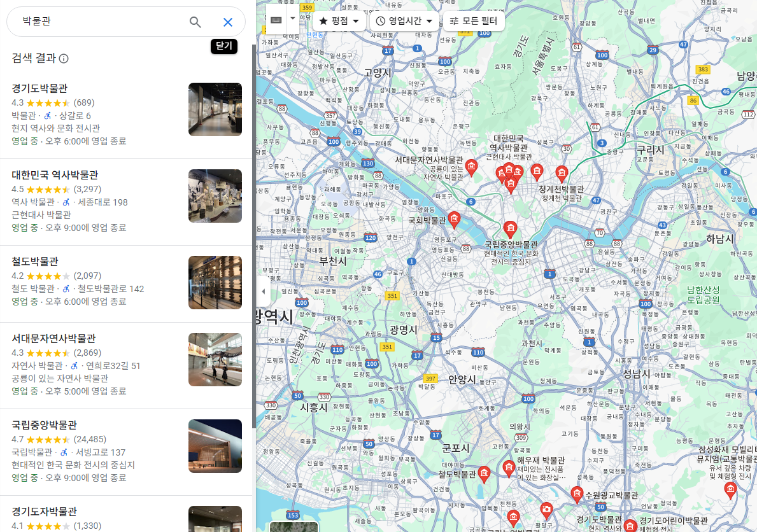757x532 pixels.
Task: Open the 대한민국 역사박물관 result title
Action: click(x=55, y=175)
